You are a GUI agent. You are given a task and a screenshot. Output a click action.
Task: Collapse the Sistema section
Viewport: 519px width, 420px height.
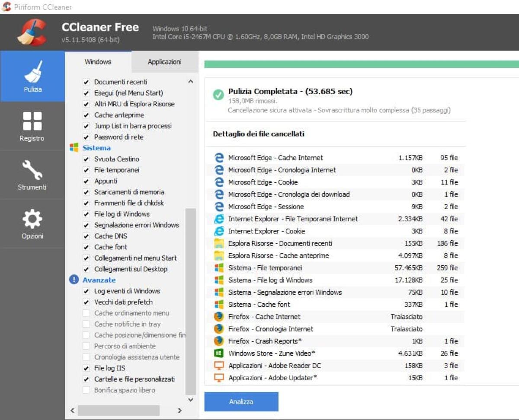click(96, 148)
